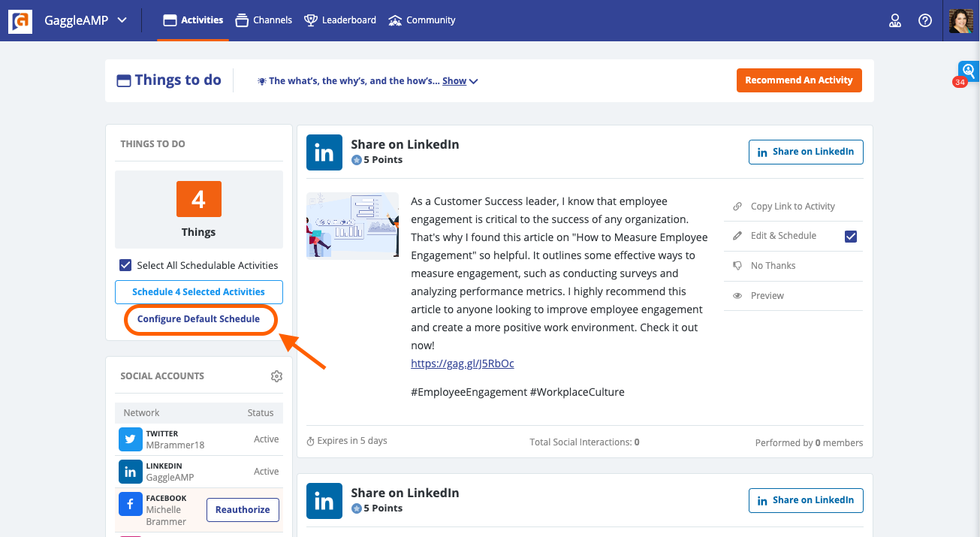Click the Total Social Interactions: 0 text
Viewport: 980px width, 537px height.
pyautogui.click(x=584, y=442)
